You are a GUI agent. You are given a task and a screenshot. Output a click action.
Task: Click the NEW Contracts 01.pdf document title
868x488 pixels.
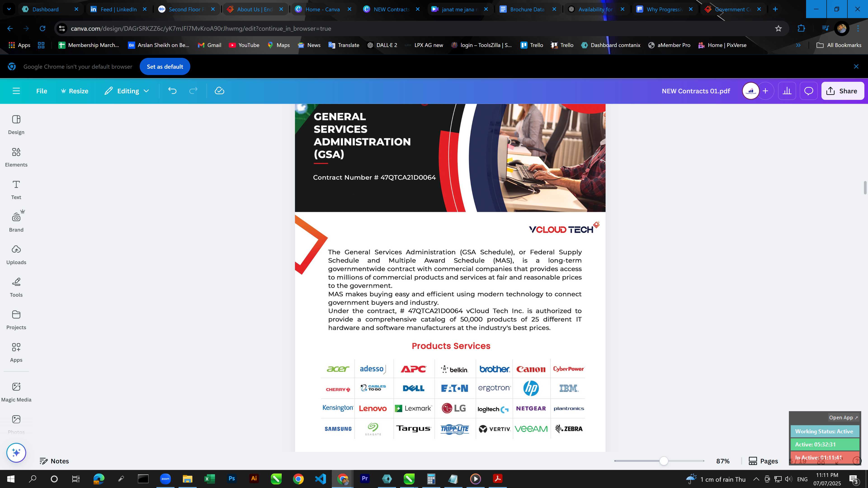(696, 91)
